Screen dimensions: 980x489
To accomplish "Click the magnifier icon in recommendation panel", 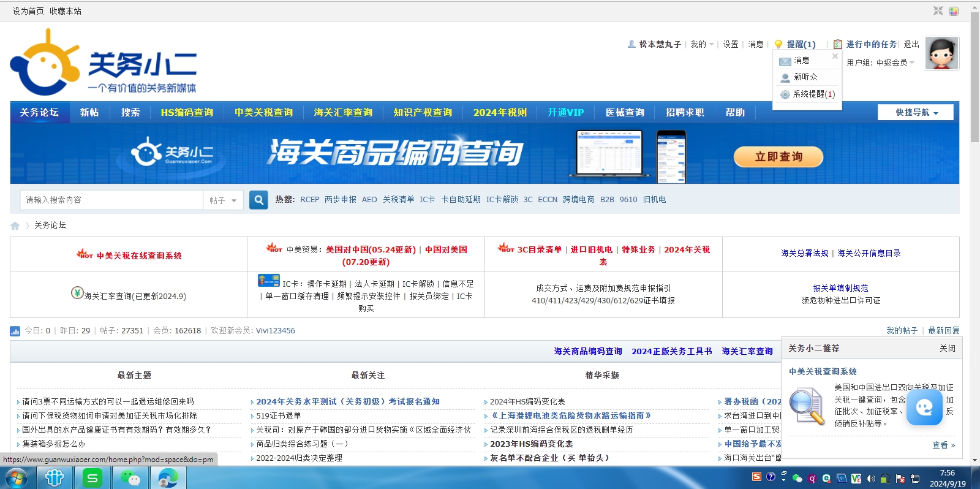I will click(x=807, y=407).
